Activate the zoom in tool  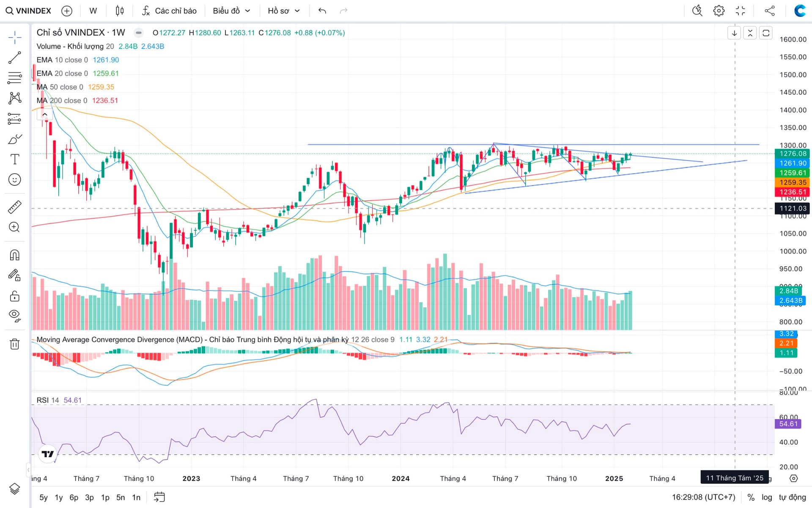pyautogui.click(x=14, y=227)
